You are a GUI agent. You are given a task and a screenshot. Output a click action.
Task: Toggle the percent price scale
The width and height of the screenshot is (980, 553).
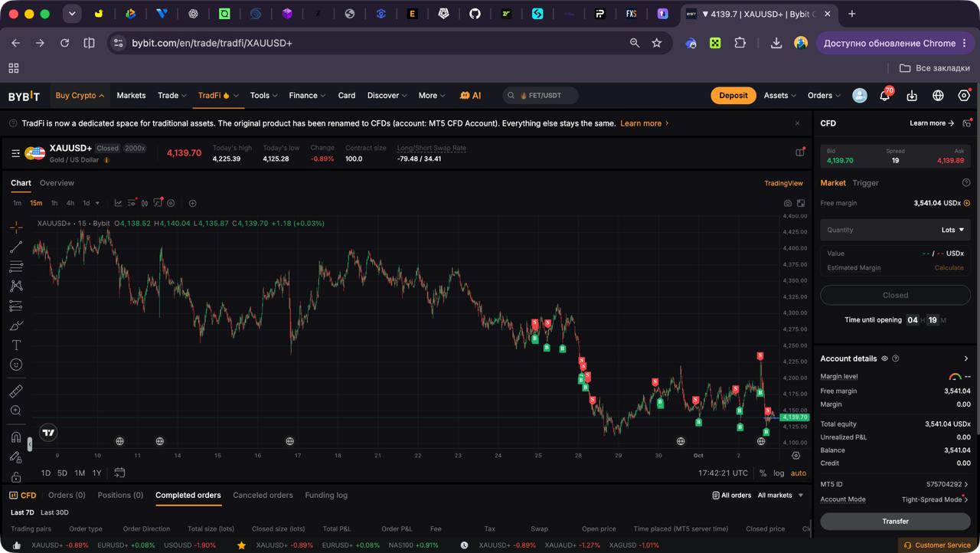763,473
